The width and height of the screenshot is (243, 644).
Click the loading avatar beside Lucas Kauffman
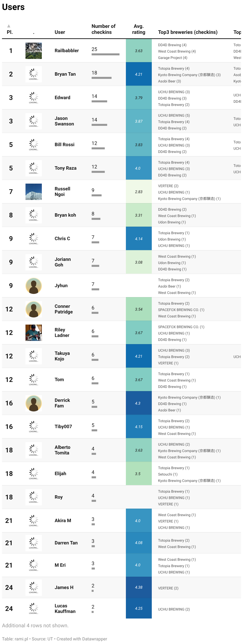point(33,609)
